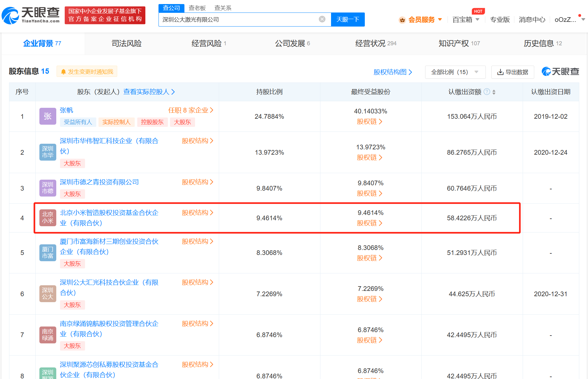
Task: Switch to the 知识产权 tab
Action: tap(459, 43)
